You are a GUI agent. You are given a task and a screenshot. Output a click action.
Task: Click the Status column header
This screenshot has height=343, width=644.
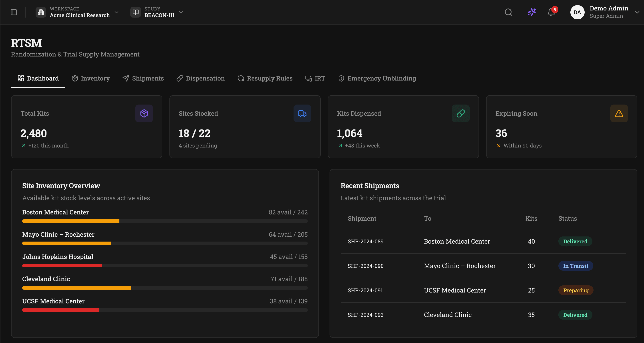click(568, 218)
